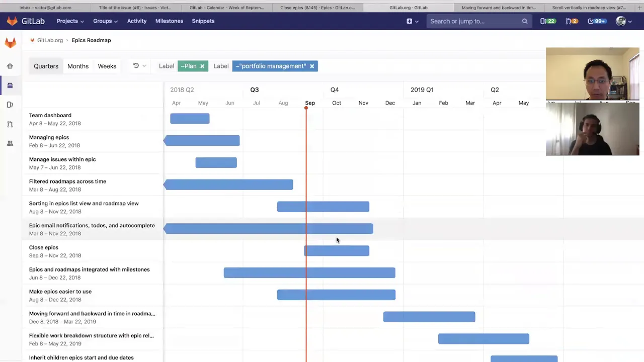Click the Close epics timeline bar
Viewport: 644px width, 362px height.
(x=337, y=251)
